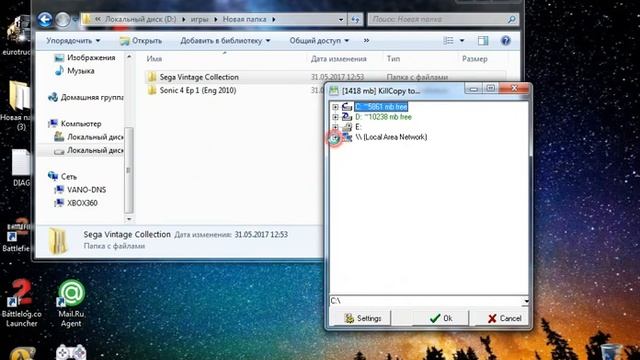Select the E: drive in KillCopy

(358, 127)
